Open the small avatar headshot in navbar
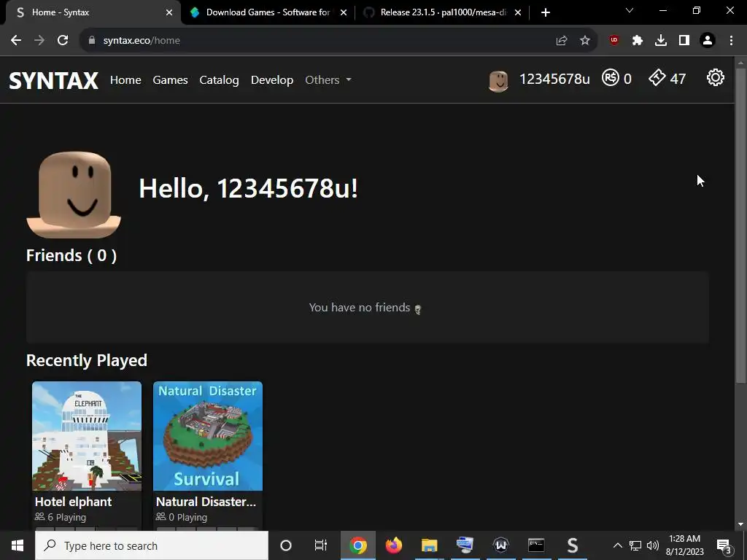The height and width of the screenshot is (560, 747). tap(498, 81)
